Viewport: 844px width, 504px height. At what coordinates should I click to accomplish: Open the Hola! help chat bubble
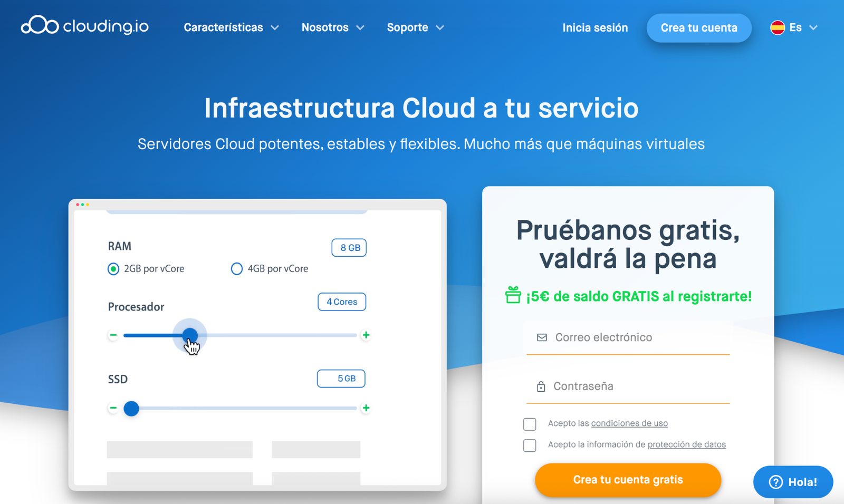click(x=792, y=481)
